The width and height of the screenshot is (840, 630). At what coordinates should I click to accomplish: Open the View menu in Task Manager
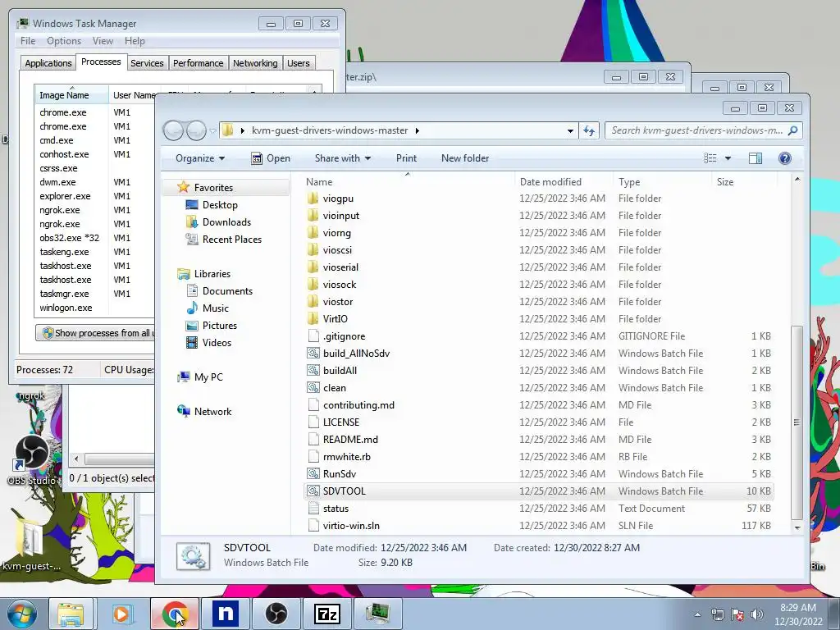[103, 41]
